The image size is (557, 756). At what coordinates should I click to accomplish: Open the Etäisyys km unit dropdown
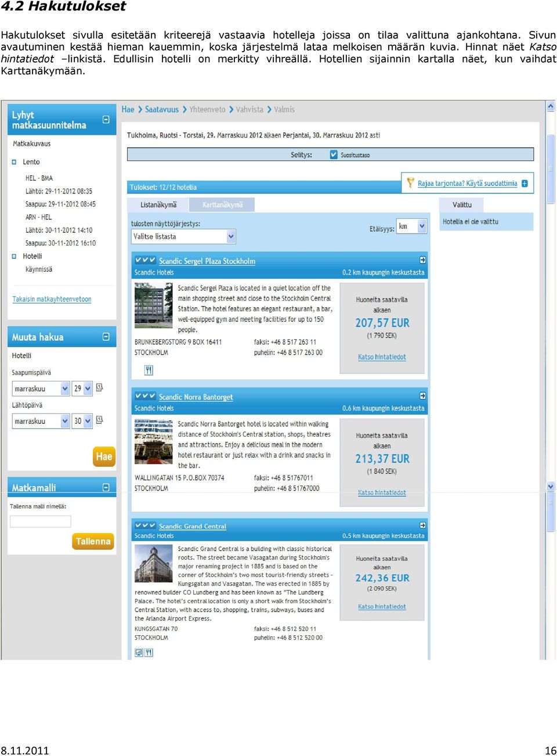411,226
